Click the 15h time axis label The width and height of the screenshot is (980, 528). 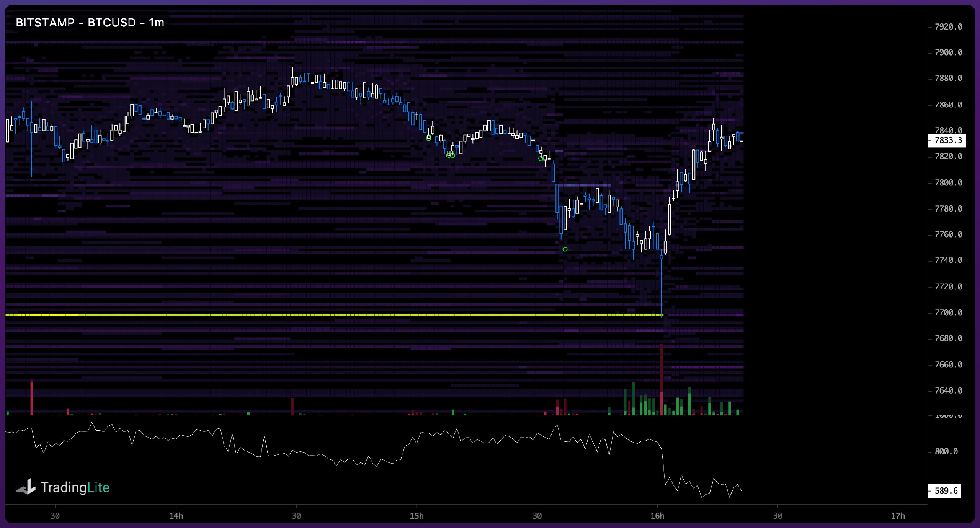point(416,516)
